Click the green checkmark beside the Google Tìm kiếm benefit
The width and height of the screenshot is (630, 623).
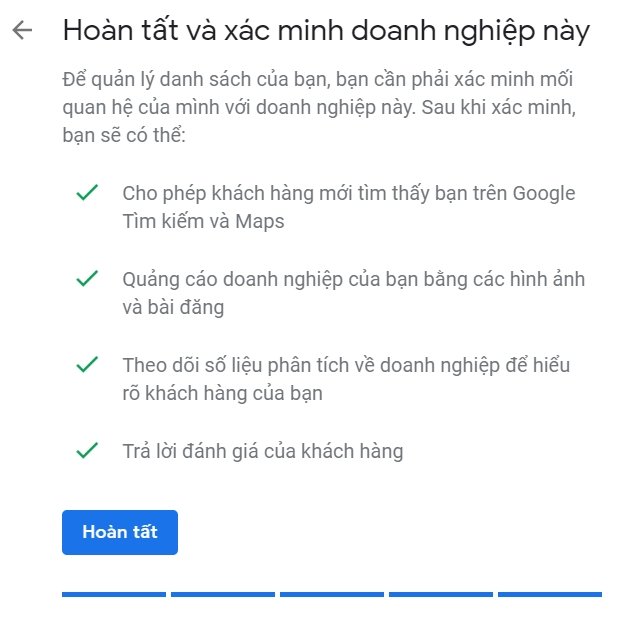tap(86, 192)
